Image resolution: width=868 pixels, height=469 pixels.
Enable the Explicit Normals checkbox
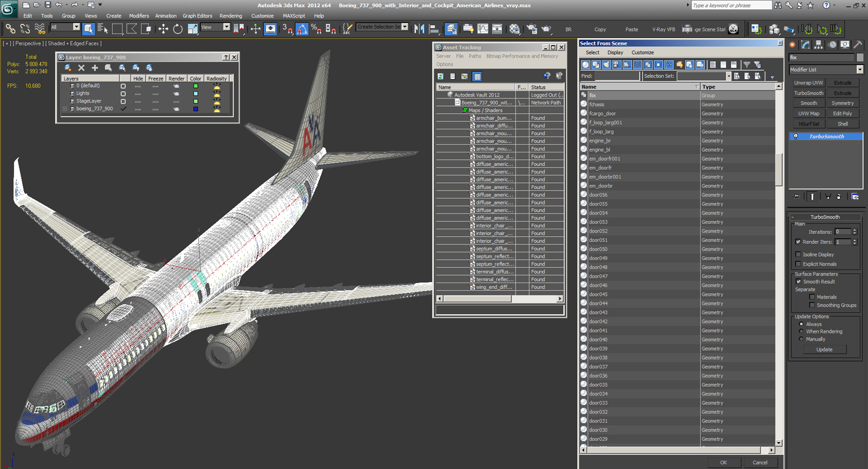pos(798,264)
